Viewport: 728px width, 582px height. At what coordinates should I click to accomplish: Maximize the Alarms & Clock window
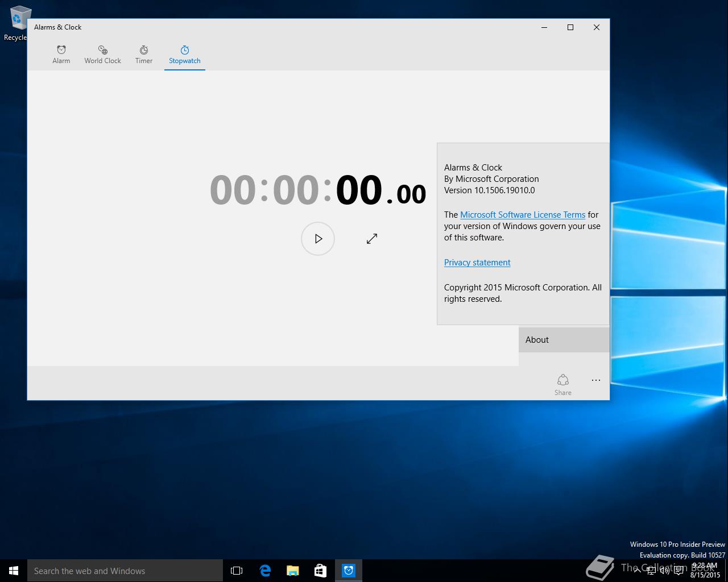[570, 27]
